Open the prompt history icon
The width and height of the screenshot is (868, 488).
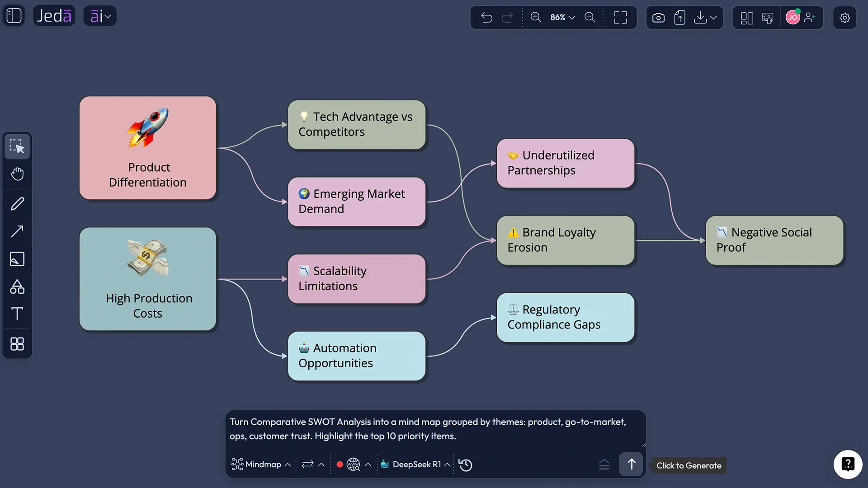point(465,465)
